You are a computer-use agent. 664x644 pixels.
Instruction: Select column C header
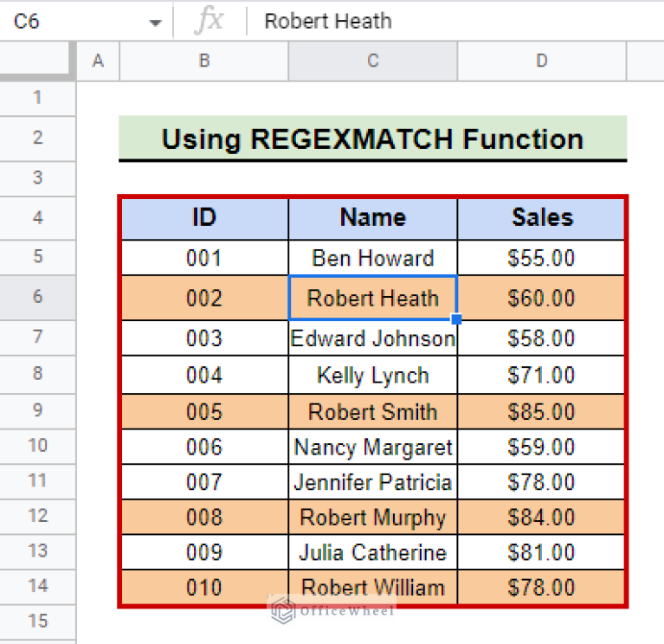pyautogui.click(x=372, y=61)
